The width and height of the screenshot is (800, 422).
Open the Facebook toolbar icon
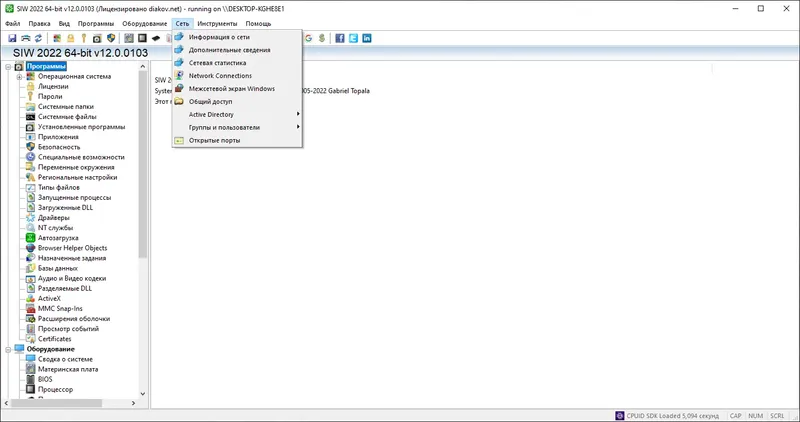340,38
